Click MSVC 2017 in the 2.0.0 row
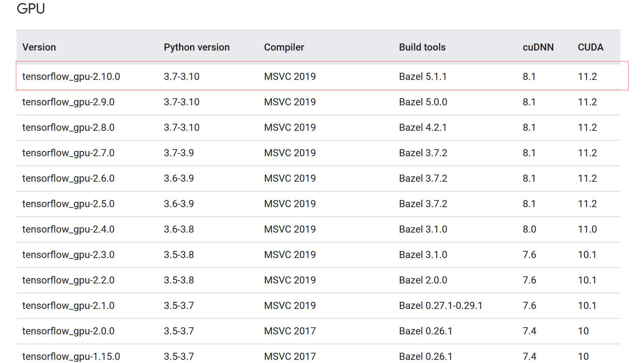Screen dimensions: 644x363 point(290,331)
